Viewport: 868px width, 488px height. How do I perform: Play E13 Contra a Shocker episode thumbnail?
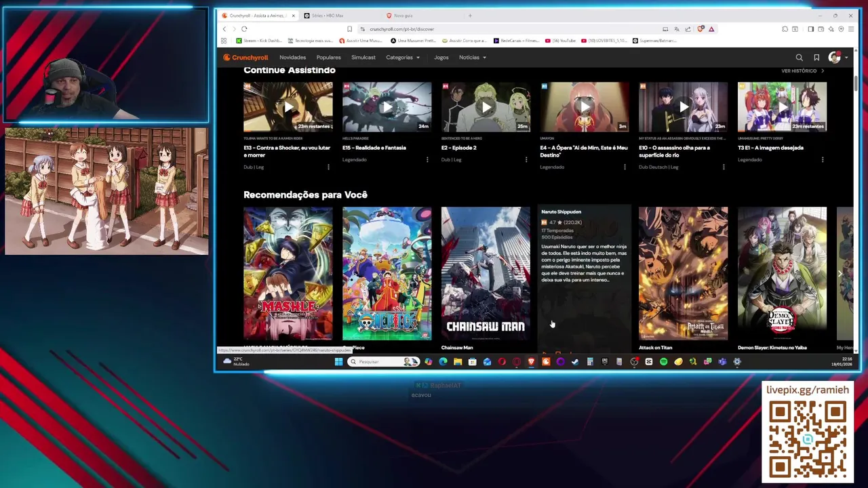tap(288, 107)
